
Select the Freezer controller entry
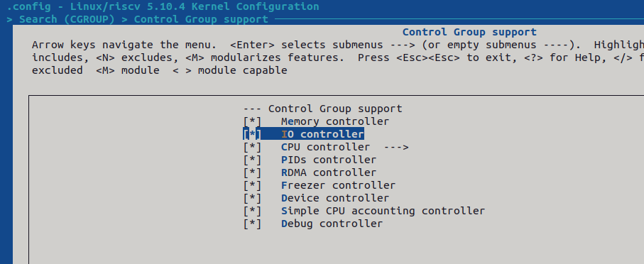pos(338,185)
